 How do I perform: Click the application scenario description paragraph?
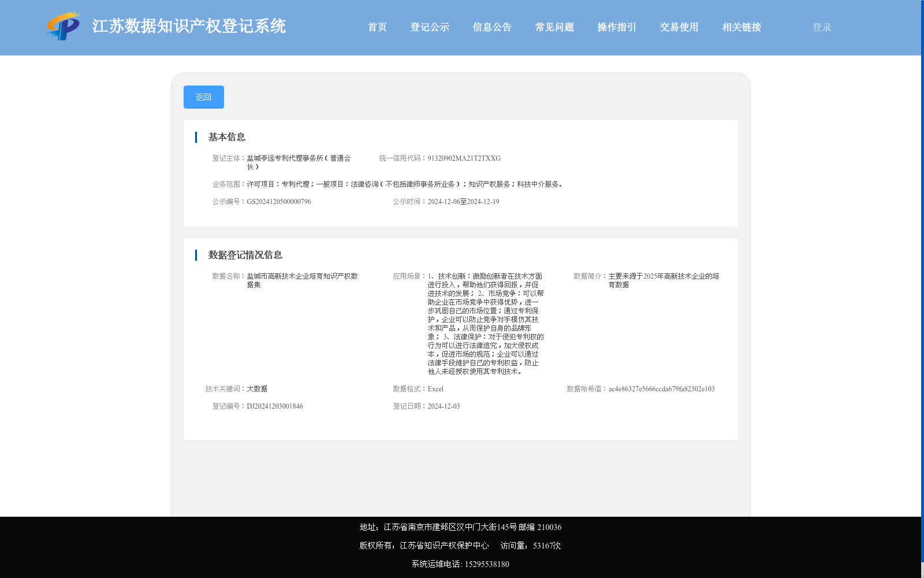[x=486, y=324]
